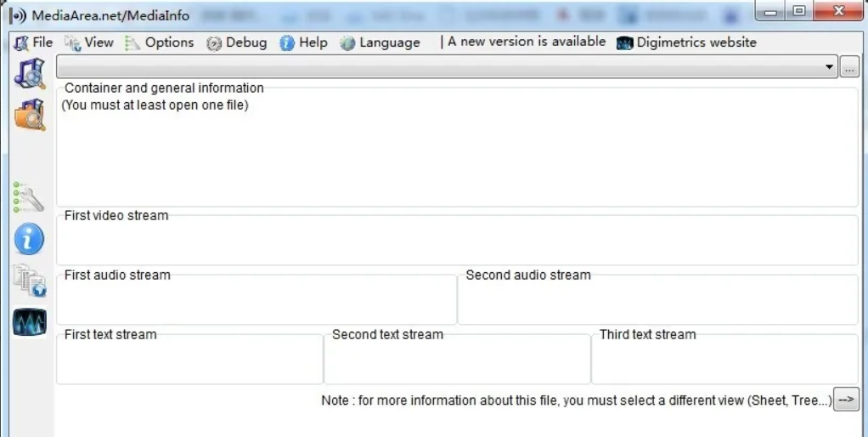Open the Digimetrics website link
Image resolution: width=868 pixels, height=437 pixels.
(696, 43)
